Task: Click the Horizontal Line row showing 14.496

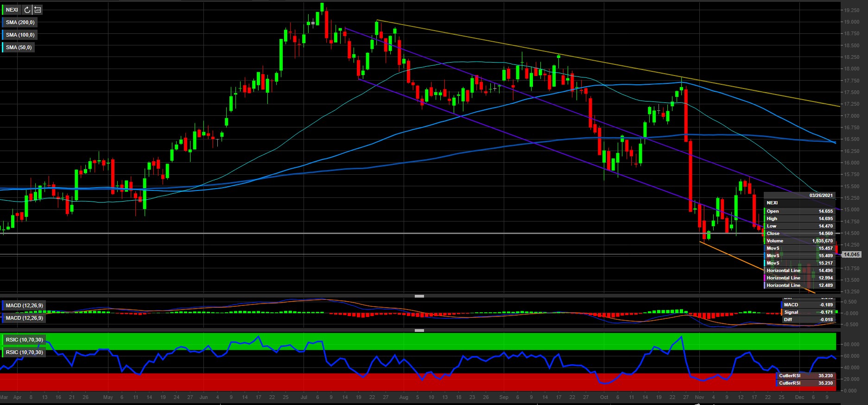Action: pos(799,271)
